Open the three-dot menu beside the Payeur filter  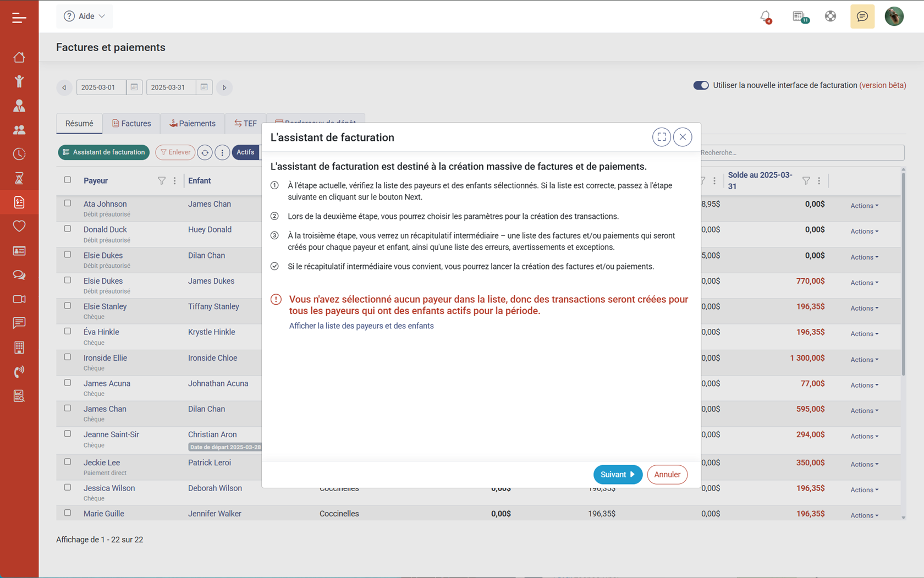pyautogui.click(x=174, y=180)
